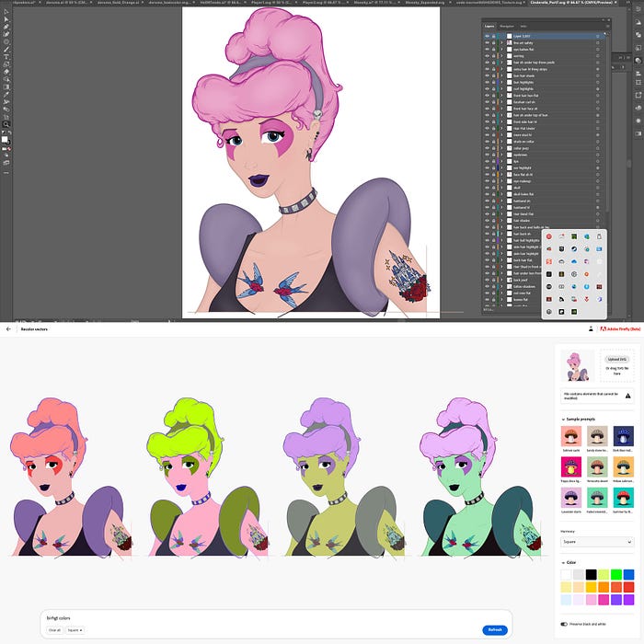Select the salmon-haired recolor variation
This screenshot has height=644, width=644.
(x=72, y=477)
